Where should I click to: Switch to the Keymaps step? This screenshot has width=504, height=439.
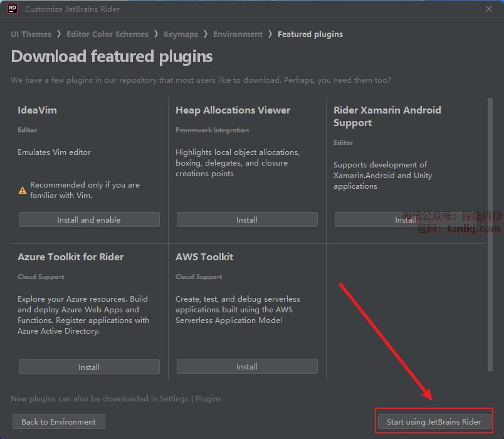181,34
